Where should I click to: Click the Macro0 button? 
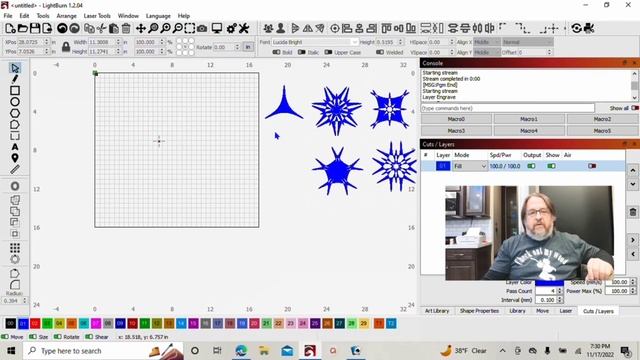tap(456, 119)
